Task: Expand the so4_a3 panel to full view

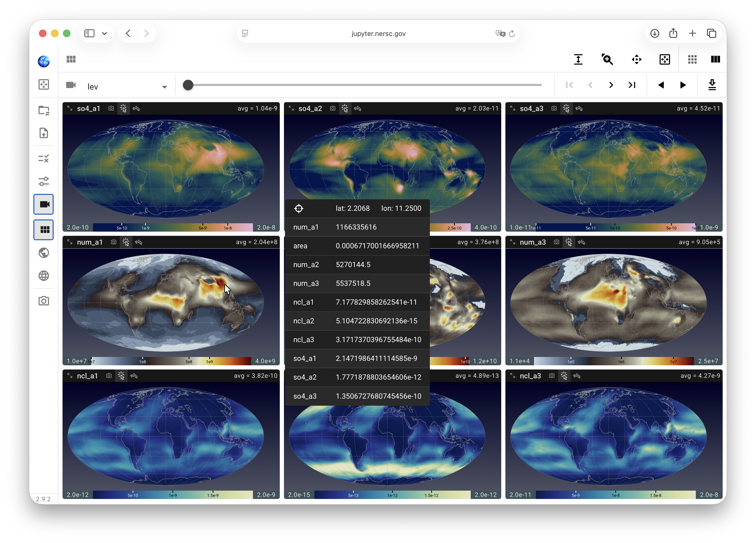Action: click(513, 108)
